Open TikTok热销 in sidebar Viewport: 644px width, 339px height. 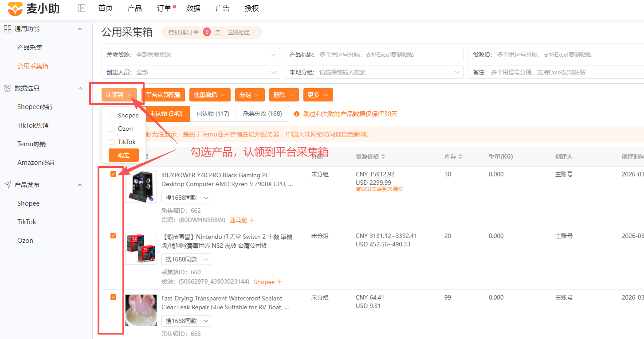pos(33,125)
